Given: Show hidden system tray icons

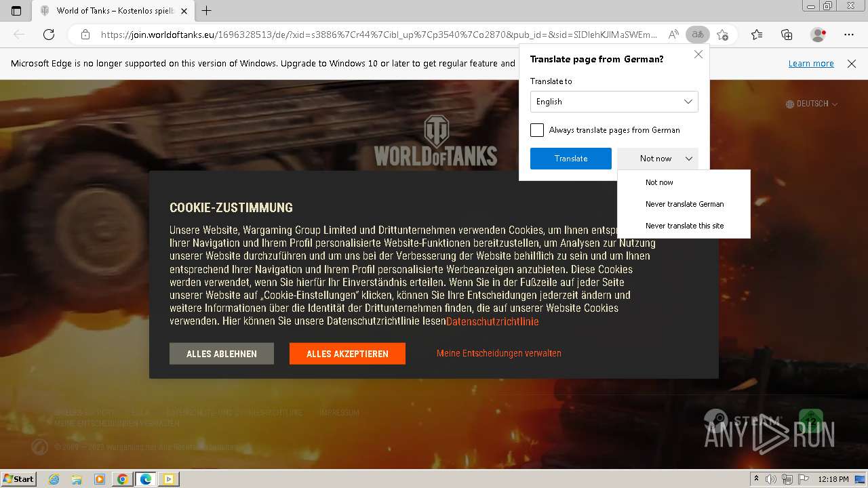Looking at the screenshot, I should (757, 479).
